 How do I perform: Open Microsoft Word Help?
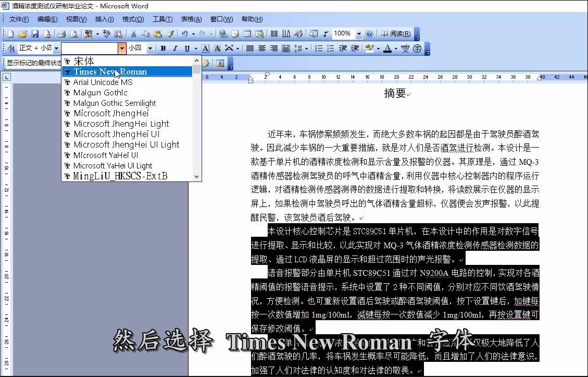coord(369,34)
